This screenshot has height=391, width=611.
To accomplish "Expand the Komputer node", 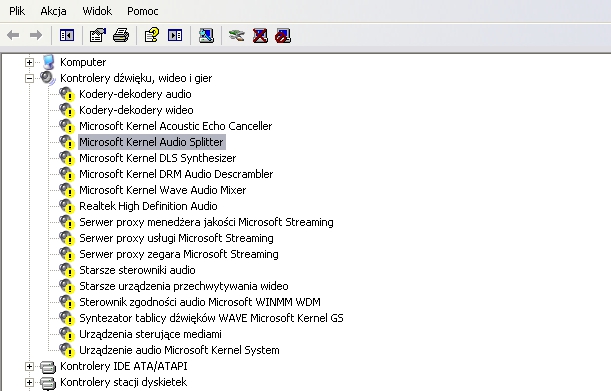I will coord(29,62).
